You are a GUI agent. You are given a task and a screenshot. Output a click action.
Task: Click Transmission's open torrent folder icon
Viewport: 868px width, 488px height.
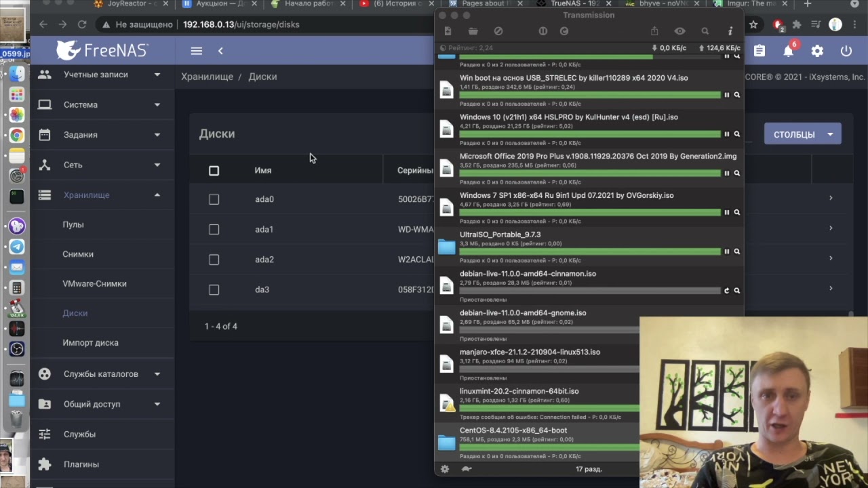pos(473,31)
